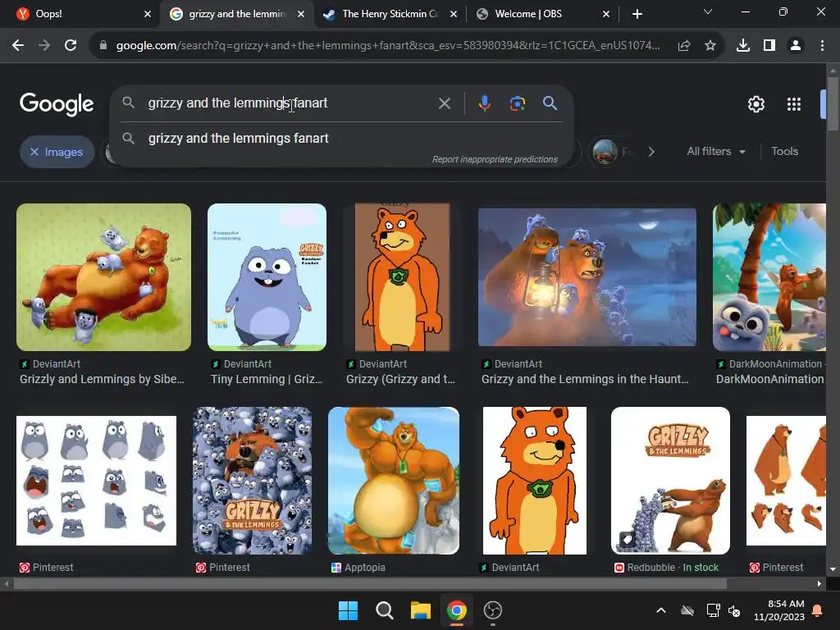The width and height of the screenshot is (840, 630).
Task: Open Tiny Lemming purple character image
Action: [x=267, y=277]
